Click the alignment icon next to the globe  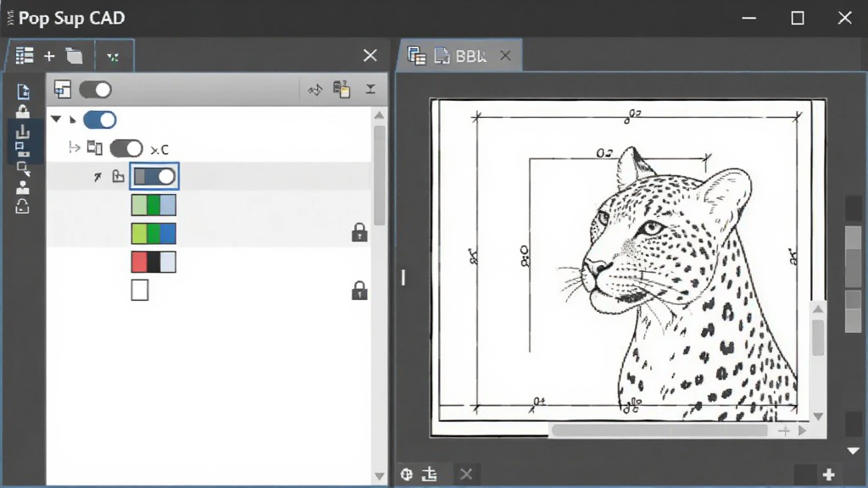pyautogui.click(x=429, y=474)
